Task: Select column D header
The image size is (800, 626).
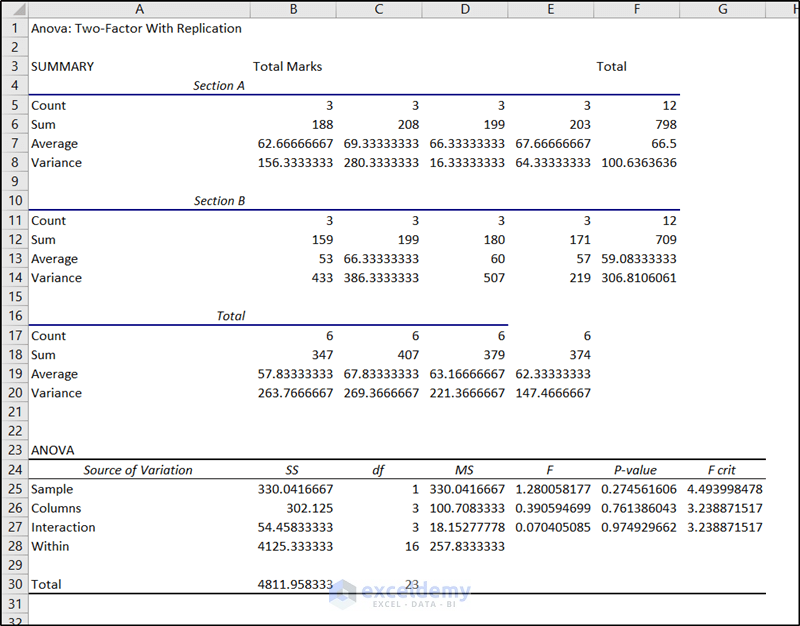Action: tap(465, 9)
